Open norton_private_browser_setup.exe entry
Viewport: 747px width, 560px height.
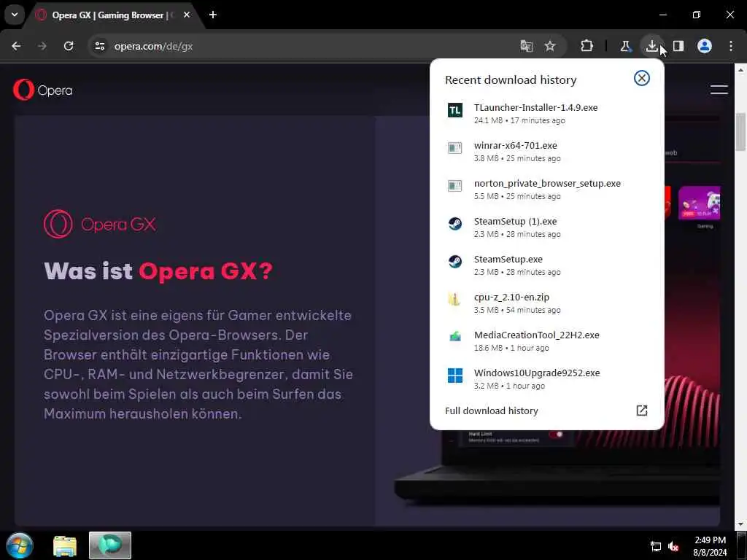(x=547, y=189)
